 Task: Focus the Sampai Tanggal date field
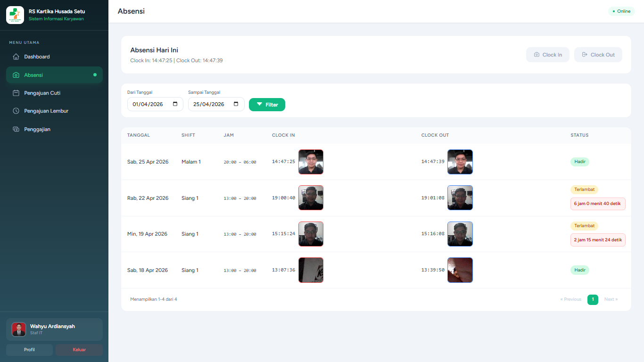216,104
